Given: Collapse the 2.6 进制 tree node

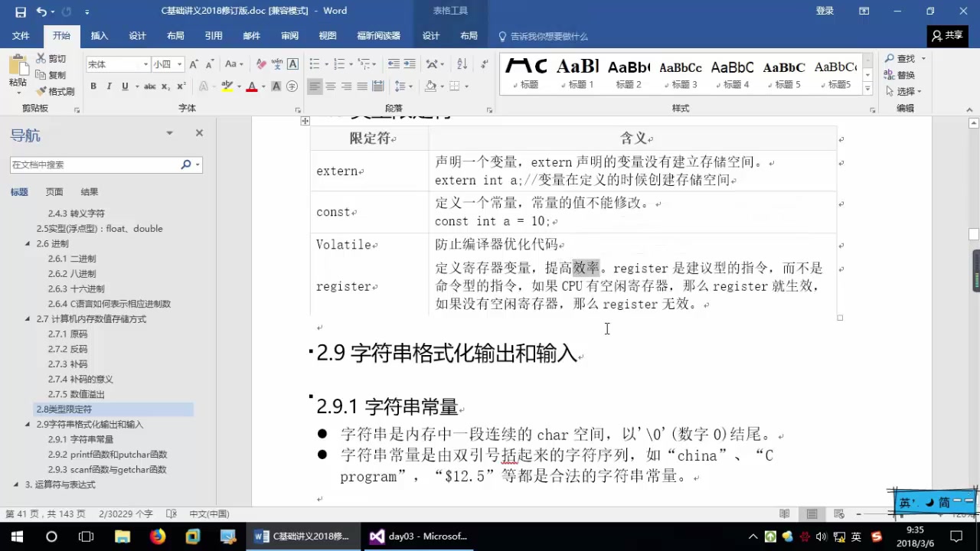Looking at the screenshot, I should click(x=27, y=243).
